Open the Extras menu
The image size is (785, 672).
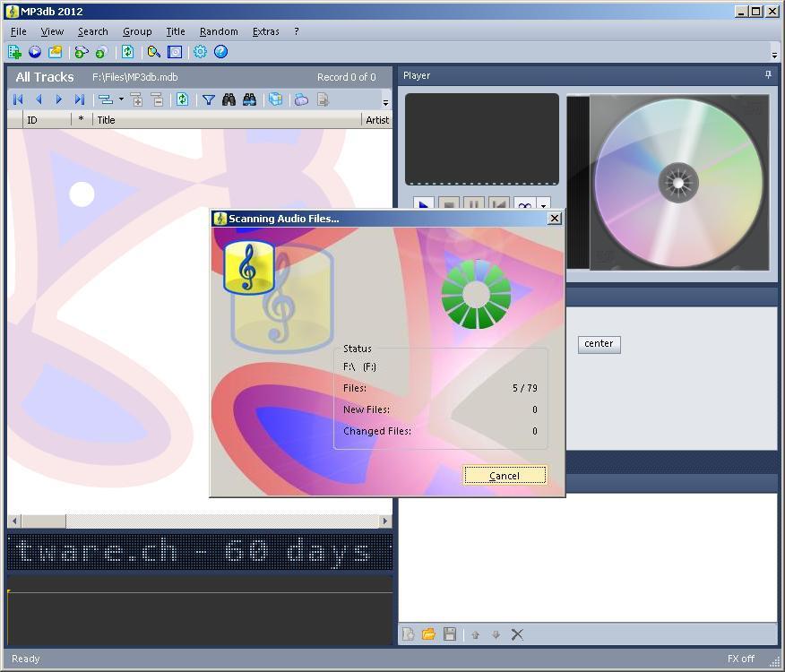pyautogui.click(x=265, y=31)
